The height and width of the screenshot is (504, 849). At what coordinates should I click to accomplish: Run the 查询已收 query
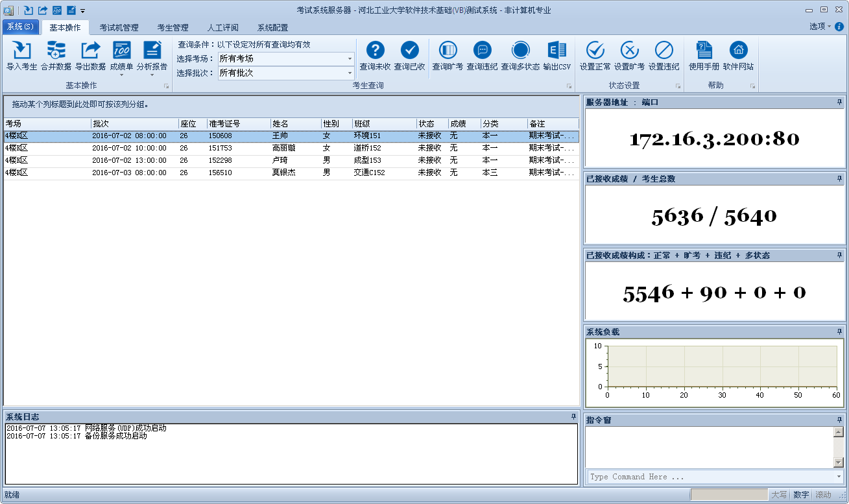409,56
